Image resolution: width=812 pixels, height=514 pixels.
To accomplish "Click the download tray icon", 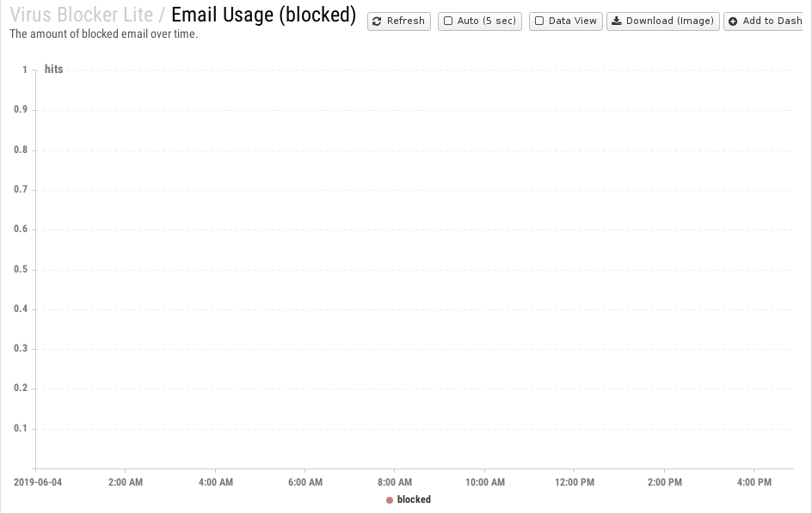I will tap(616, 21).
